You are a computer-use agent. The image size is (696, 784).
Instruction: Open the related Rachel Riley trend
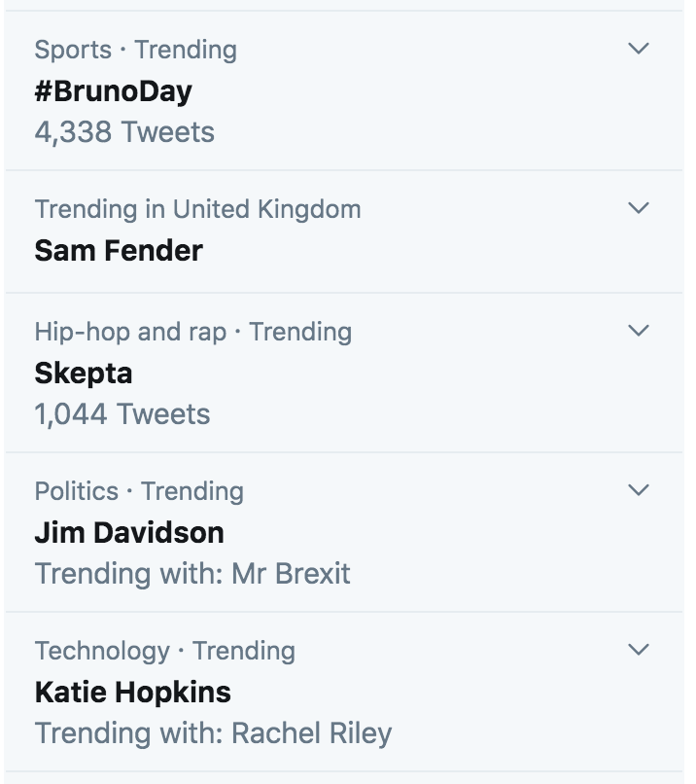pos(311,732)
